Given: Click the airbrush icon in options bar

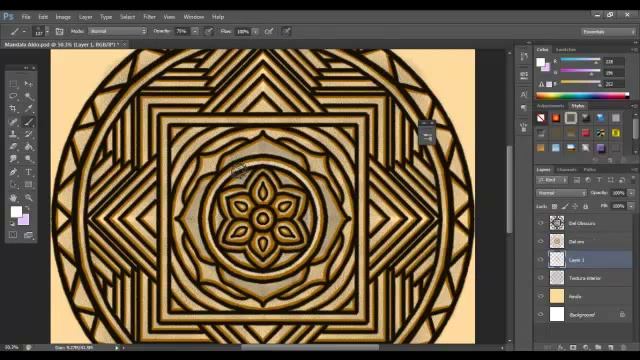Looking at the screenshot, I should click(x=269, y=31).
